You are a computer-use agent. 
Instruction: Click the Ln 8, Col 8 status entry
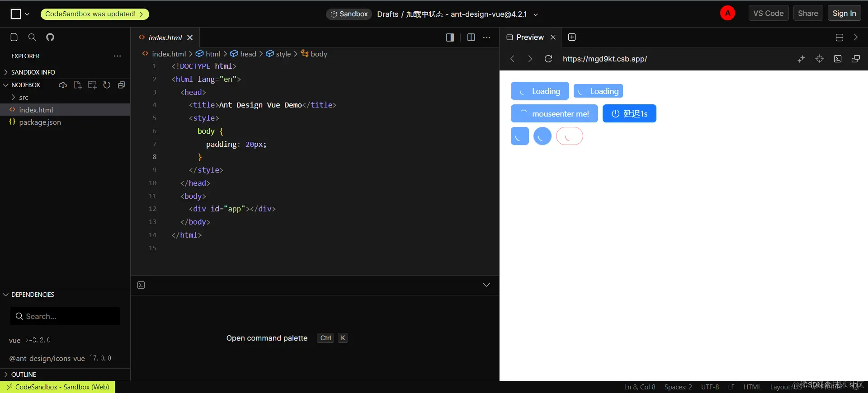click(640, 387)
